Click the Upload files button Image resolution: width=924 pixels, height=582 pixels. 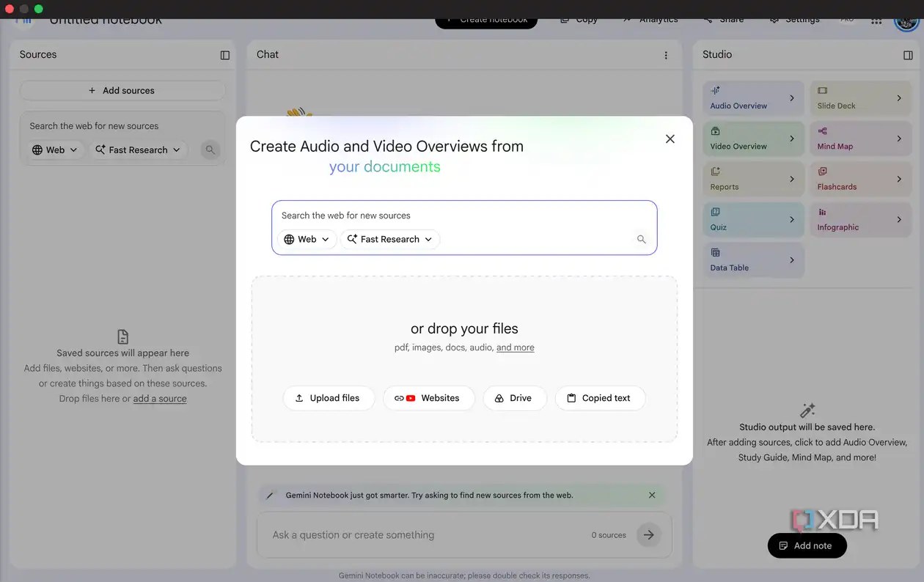pos(328,398)
